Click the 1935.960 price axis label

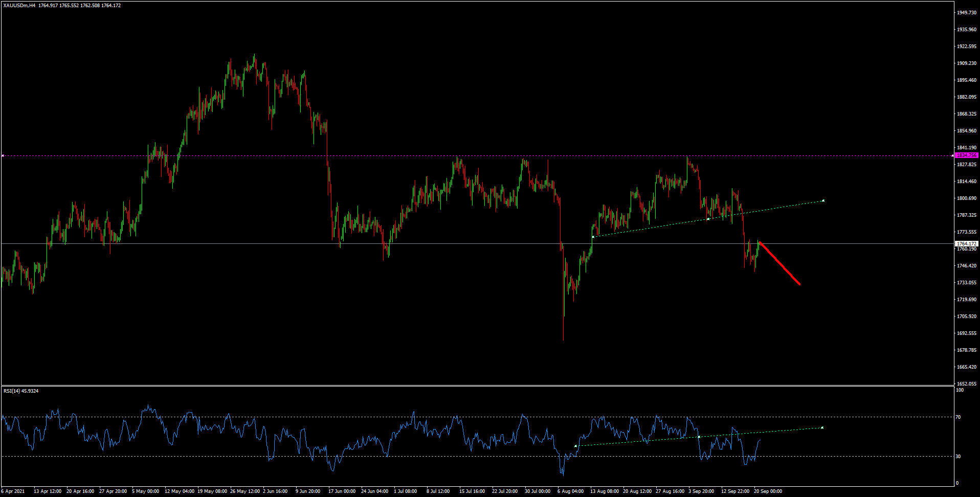click(967, 30)
